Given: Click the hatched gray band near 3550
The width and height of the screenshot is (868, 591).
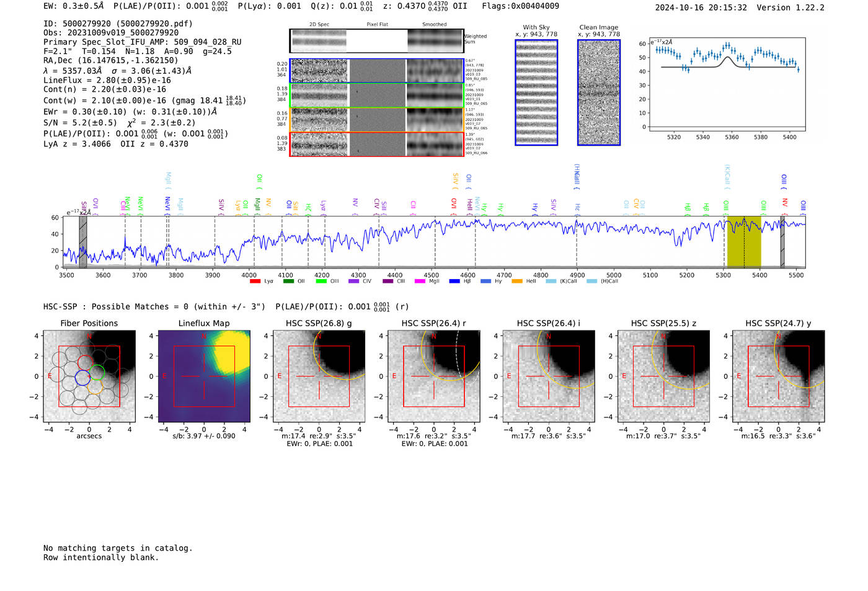Looking at the screenshot, I should 83,242.
